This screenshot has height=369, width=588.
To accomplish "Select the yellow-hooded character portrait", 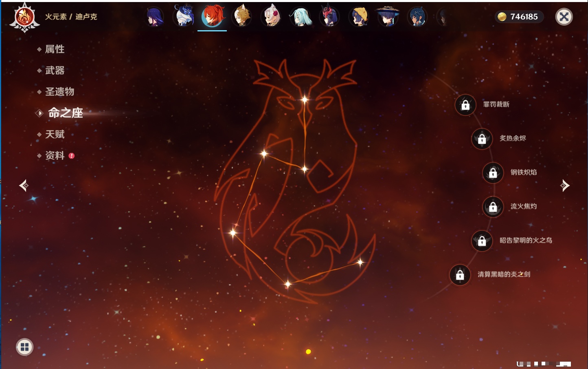I will pos(359,17).
